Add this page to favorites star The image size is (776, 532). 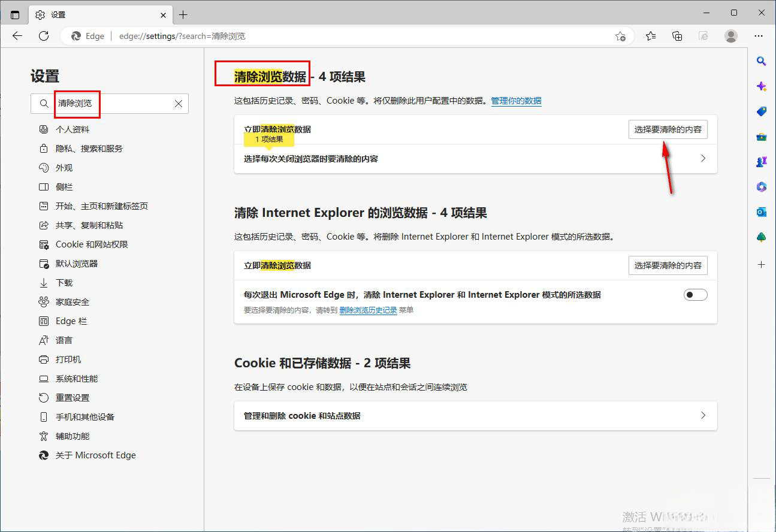pyautogui.click(x=621, y=36)
